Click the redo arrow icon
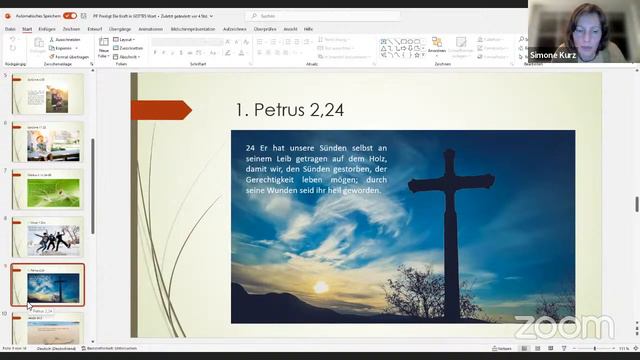The width and height of the screenshot is (640, 360). 13,48
